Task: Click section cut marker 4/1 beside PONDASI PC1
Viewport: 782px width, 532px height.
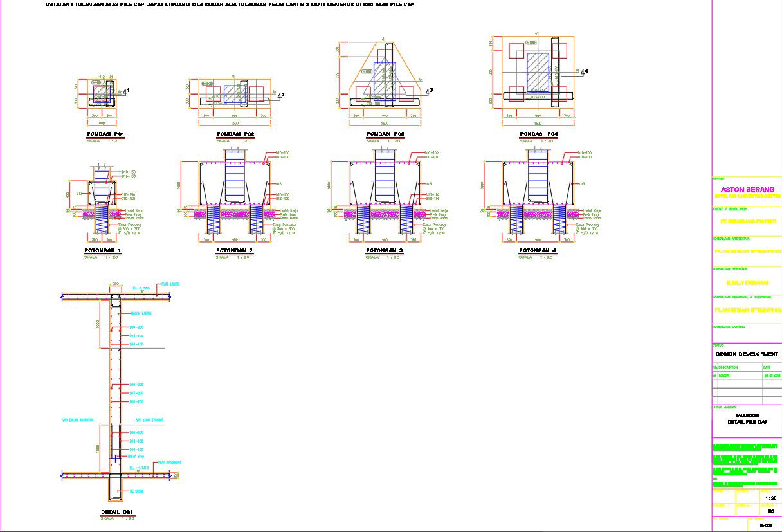Action: pos(126,92)
